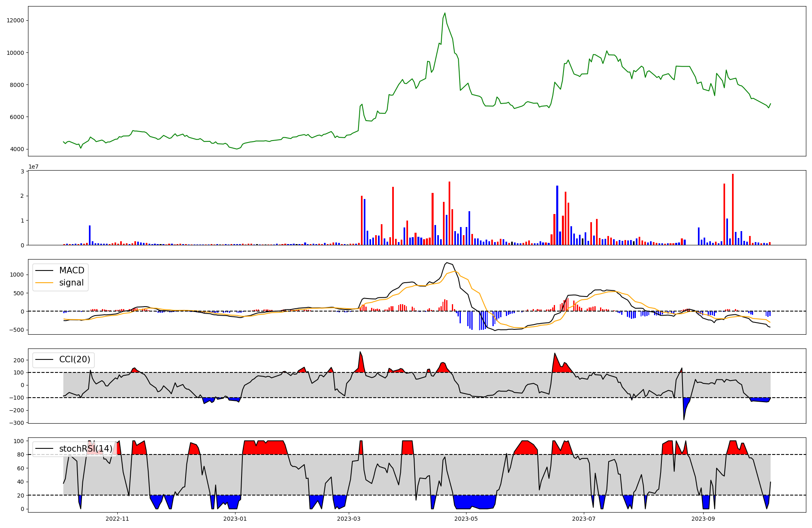Click the 1e7 volume scale label

click(x=33, y=167)
